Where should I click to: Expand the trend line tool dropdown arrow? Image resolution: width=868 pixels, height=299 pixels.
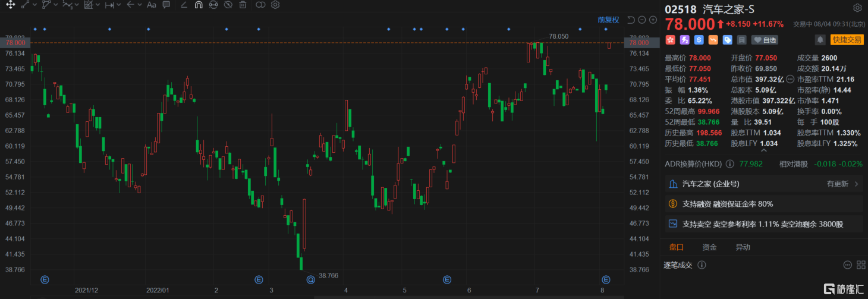(34, 5)
